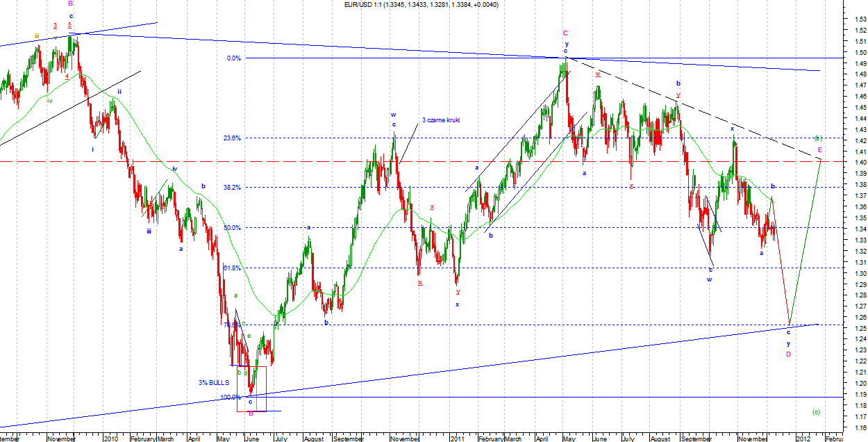Image resolution: width=868 pixels, height=442 pixels.
Task: Click the 50.0% Fibonacci retracement label
Action: coord(232,228)
